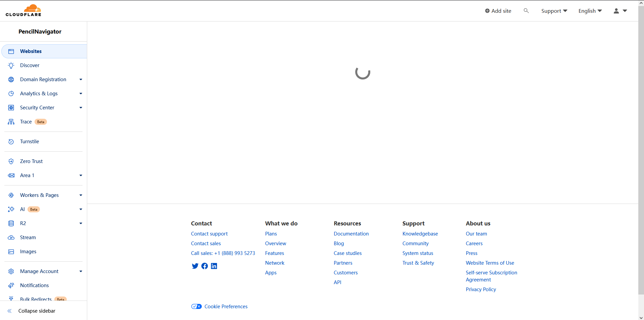Open the Security Center section
Image resolution: width=644 pixels, height=320 pixels.
(x=37, y=107)
